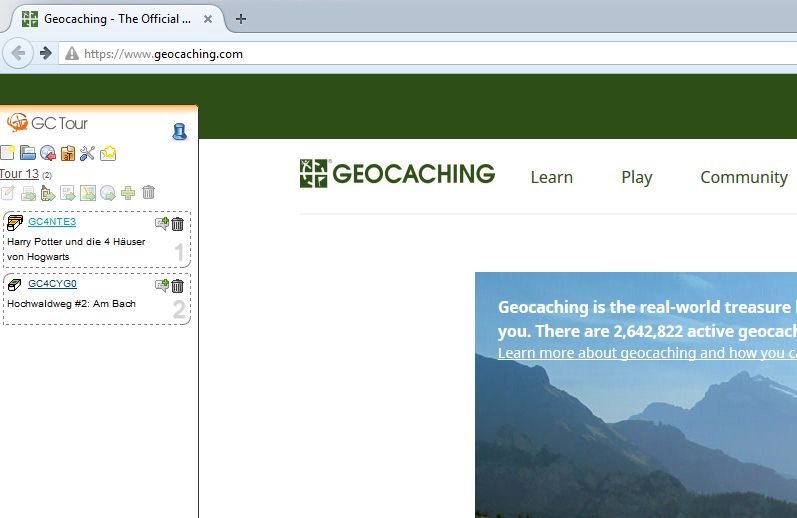The height and width of the screenshot is (518, 797).
Task: Focus the geocaching.com address bar
Action: (427, 53)
